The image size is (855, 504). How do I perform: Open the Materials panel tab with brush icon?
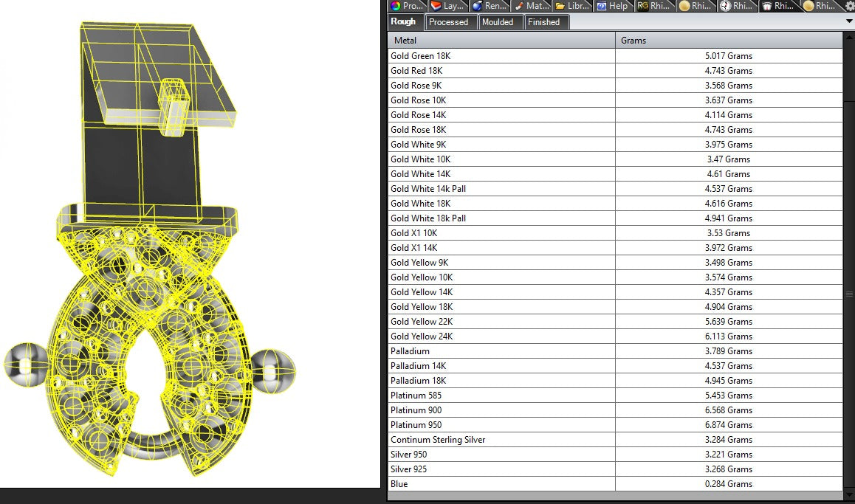[x=531, y=5]
